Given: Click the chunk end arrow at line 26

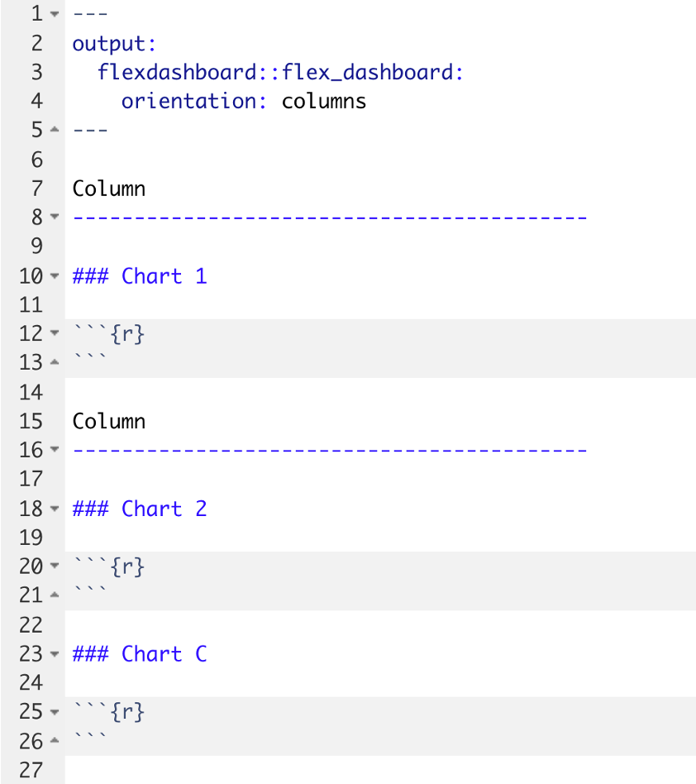Looking at the screenshot, I should pyautogui.click(x=55, y=740).
